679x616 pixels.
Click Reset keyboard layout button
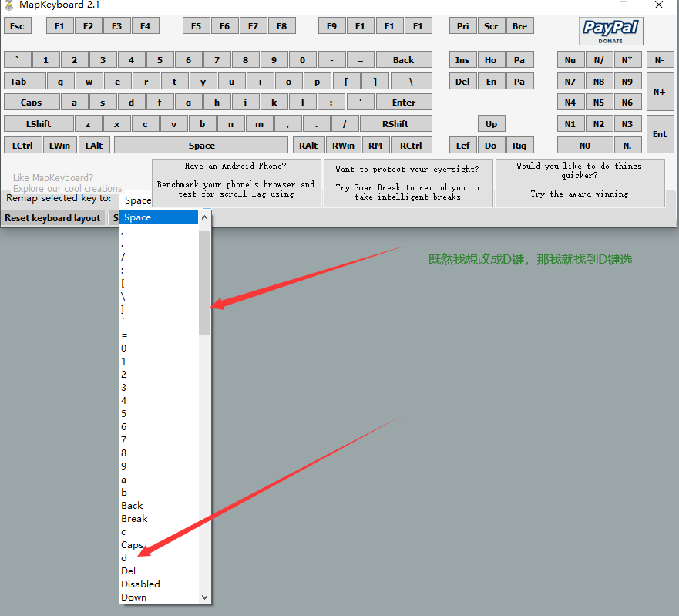pos(52,218)
